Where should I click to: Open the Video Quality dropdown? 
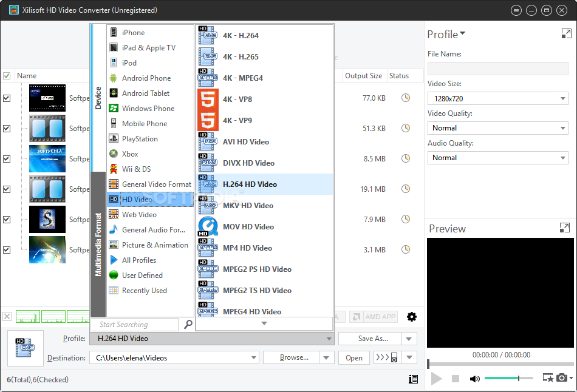pyautogui.click(x=498, y=128)
